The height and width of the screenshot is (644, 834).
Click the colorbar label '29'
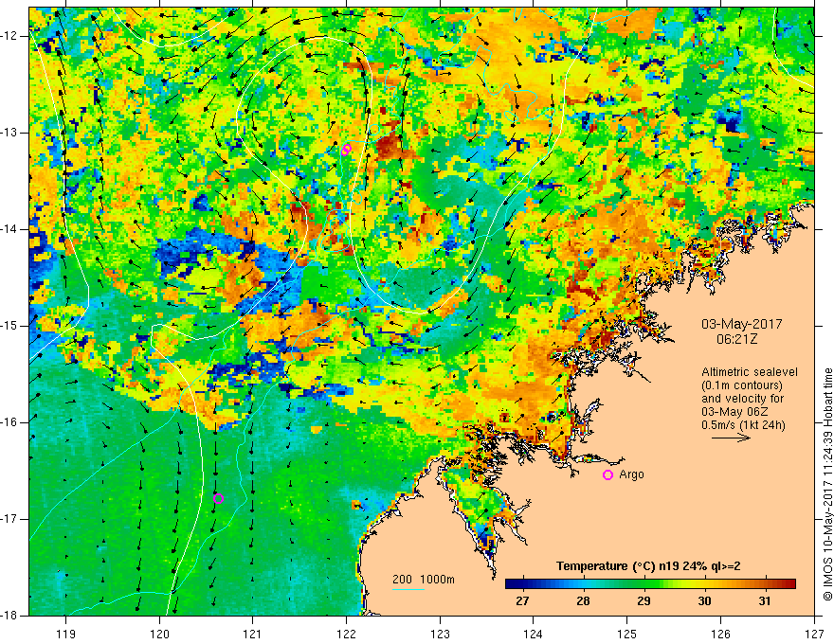(x=644, y=601)
